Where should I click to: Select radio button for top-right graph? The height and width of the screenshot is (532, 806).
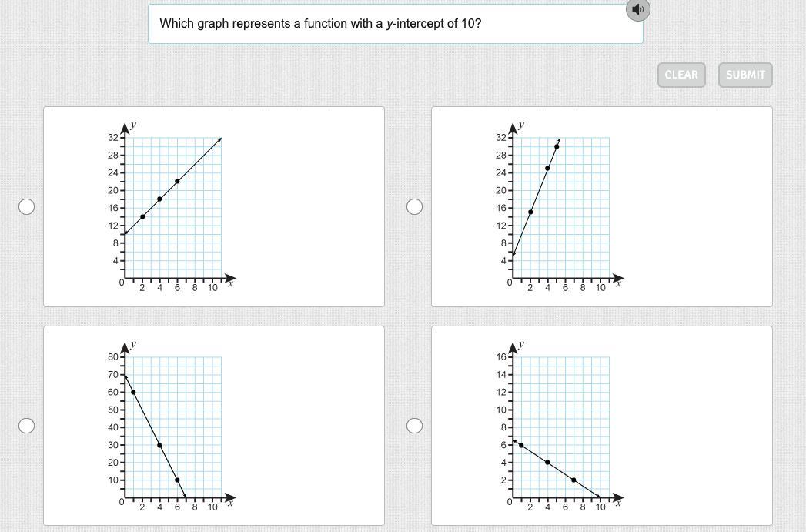(414, 206)
